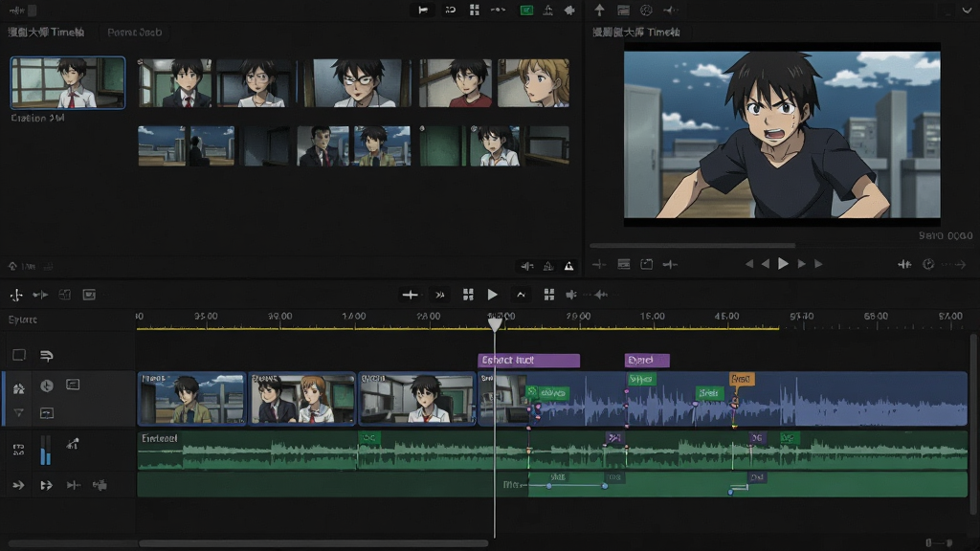Select the wider purple title clip on the timeline
The height and width of the screenshot is (551, 980).
528,361
